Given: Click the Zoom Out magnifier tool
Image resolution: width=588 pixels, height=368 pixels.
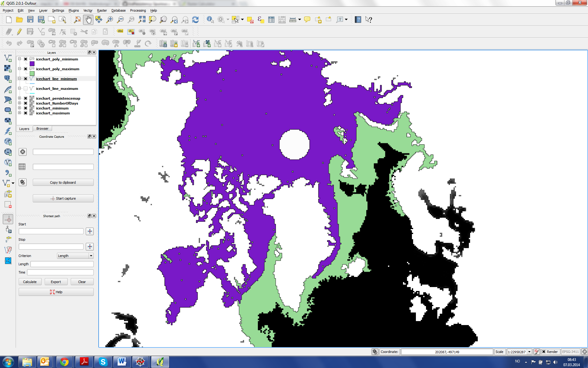Looking at the screenshot, I should [120, 20].
